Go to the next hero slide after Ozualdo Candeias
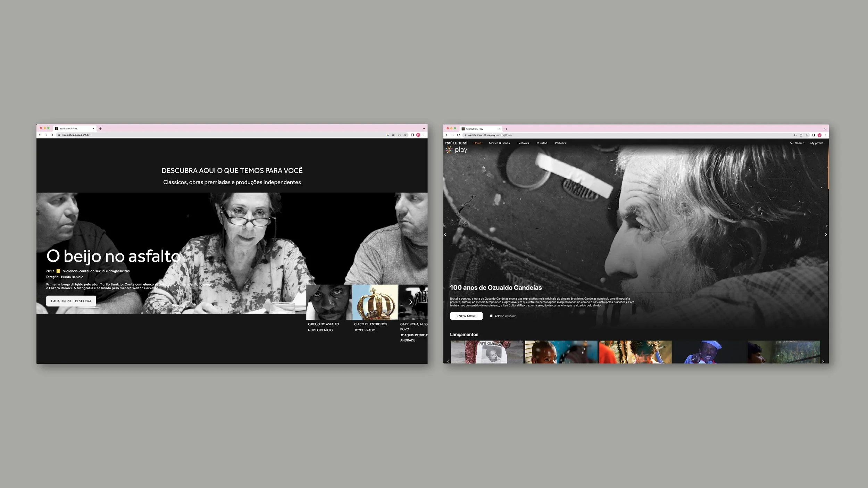This screenshot has width=868, height=488. coord(826,235)
